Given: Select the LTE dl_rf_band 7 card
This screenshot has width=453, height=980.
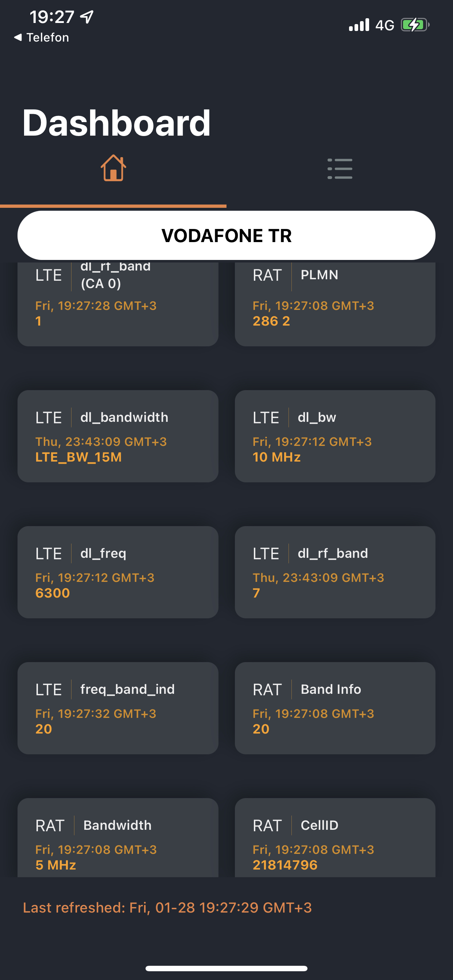Looking at the screenshot, I should (x=334, y=572).
